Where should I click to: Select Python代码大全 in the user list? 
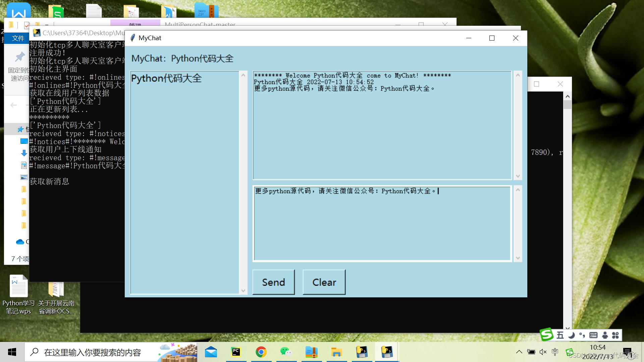point(166,78)
